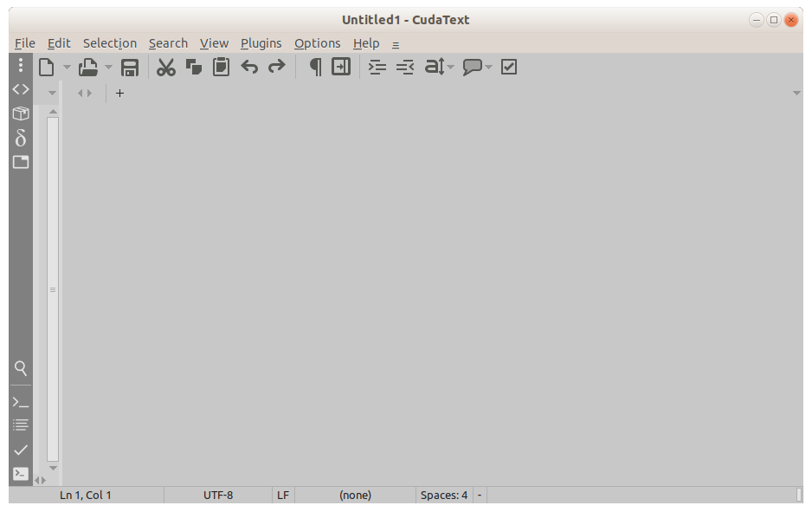Image resolution: width=812 pixels, height=512 pixels.
Task: Click the Copy toolbar icon
Action: click(194, 67)
